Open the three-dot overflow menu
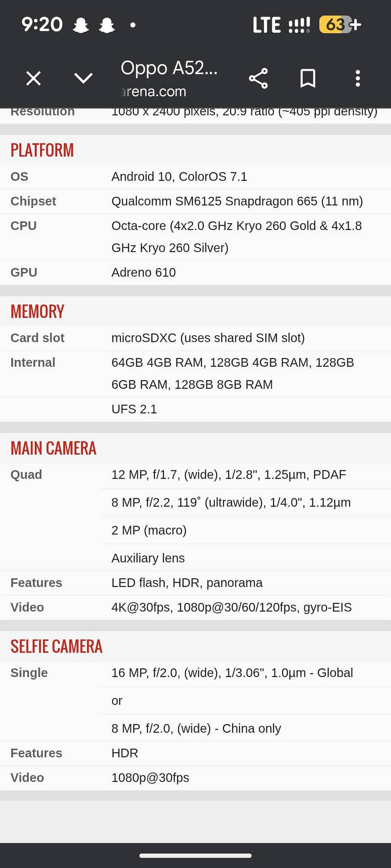Viewport: 391px width, 868px height. pyautogui.click(x=358, y=78)
